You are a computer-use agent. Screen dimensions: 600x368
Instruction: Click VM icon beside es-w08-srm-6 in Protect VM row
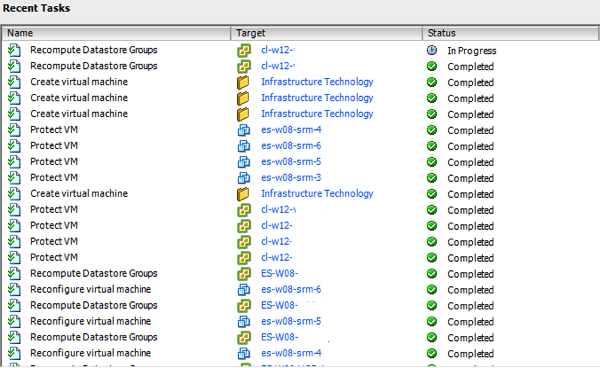coord(244,146)
